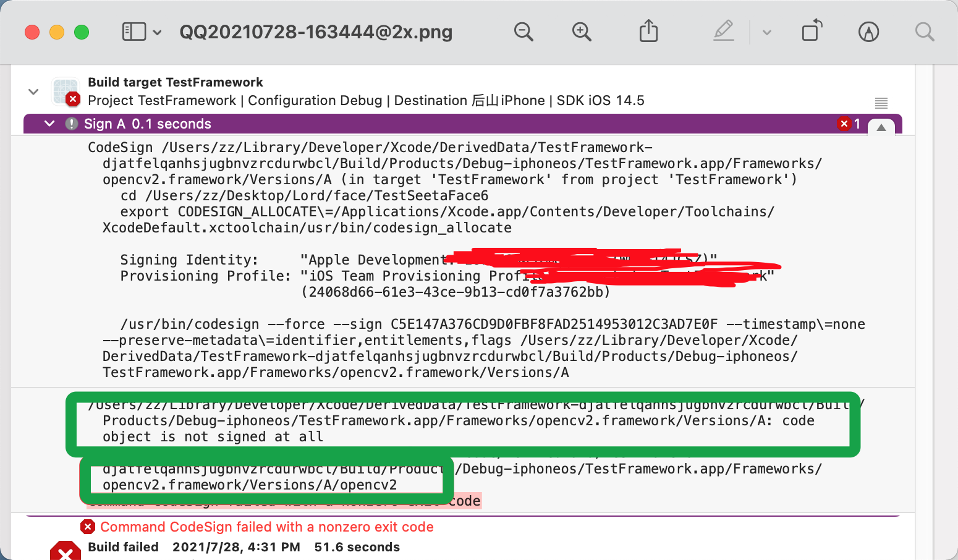
Task: Show the Markup toolbar
Action: [x=868, y=32]
